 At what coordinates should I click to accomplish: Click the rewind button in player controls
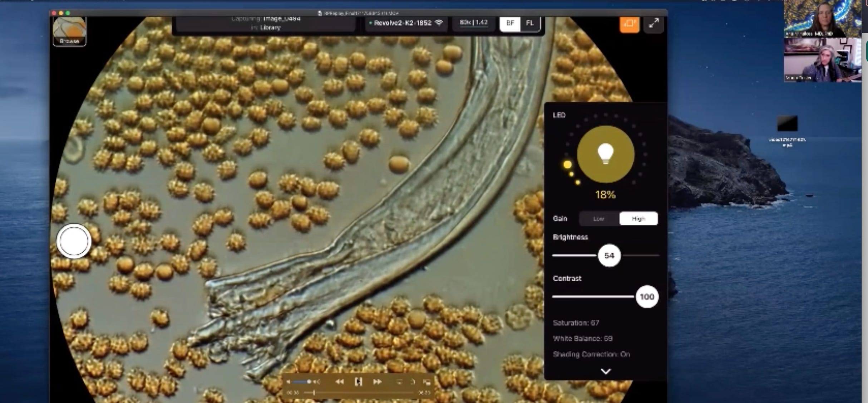[339, 382]
